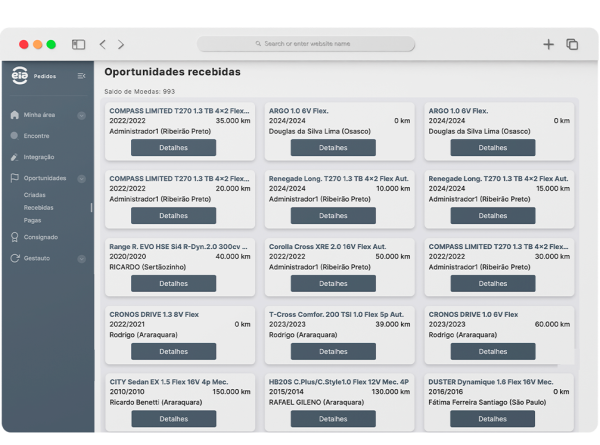Viewport: 600px width, 445px height.
Task: Click CITY Sedan EX 1.5 title
Action: click(169, 382)
